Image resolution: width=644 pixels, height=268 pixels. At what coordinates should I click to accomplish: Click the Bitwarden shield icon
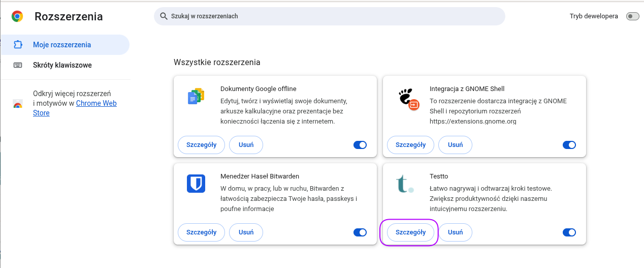196,183
